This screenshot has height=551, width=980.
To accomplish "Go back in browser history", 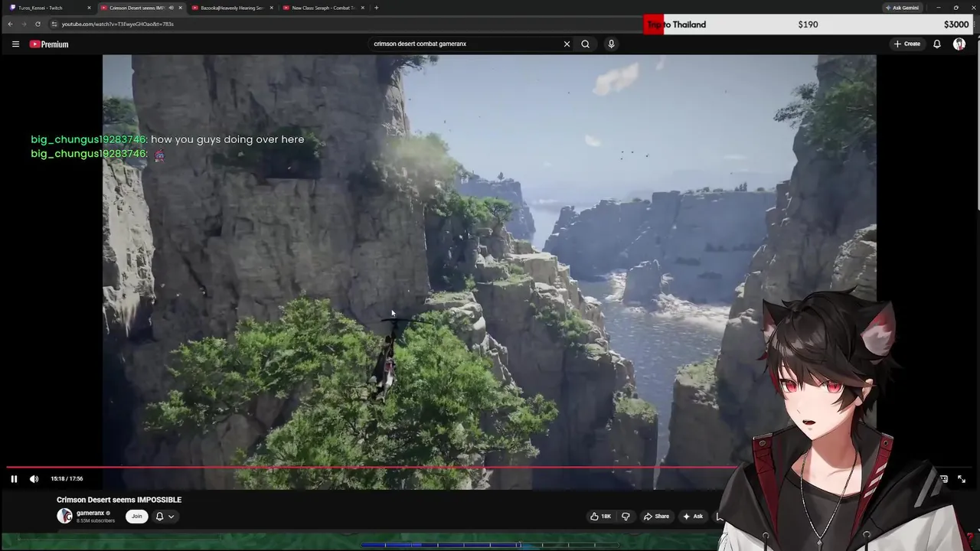I will coord(10,24).
